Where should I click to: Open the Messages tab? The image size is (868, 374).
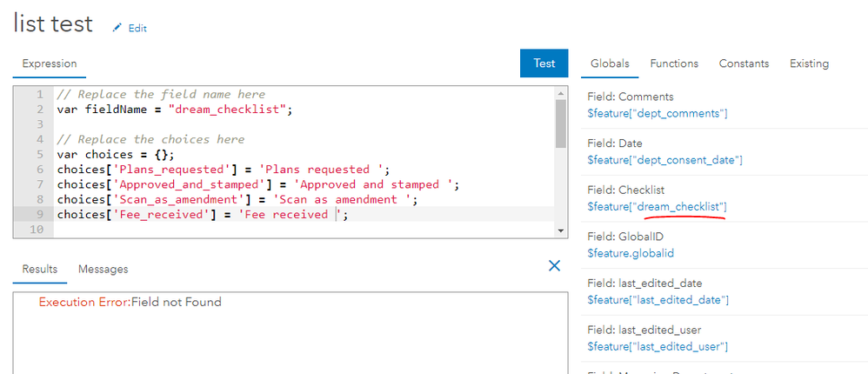point(103,270)
